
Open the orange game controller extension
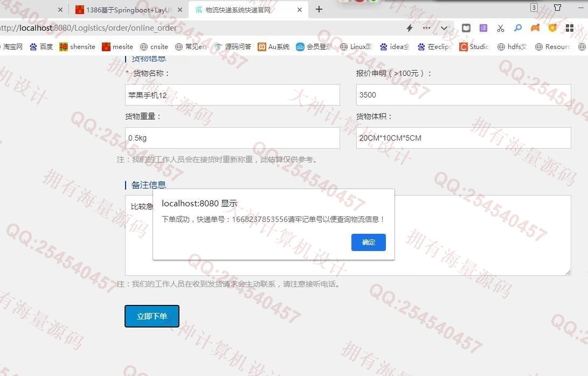pyautogui.click(x=535, y=27)
